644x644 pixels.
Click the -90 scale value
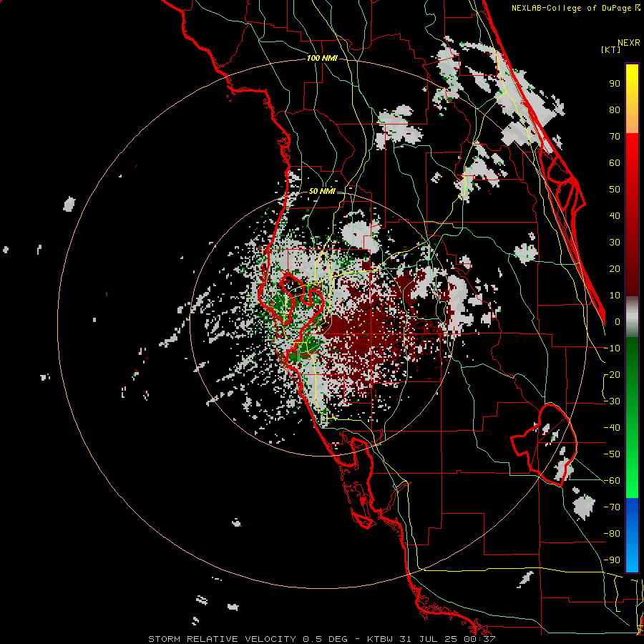coord(612,560)
